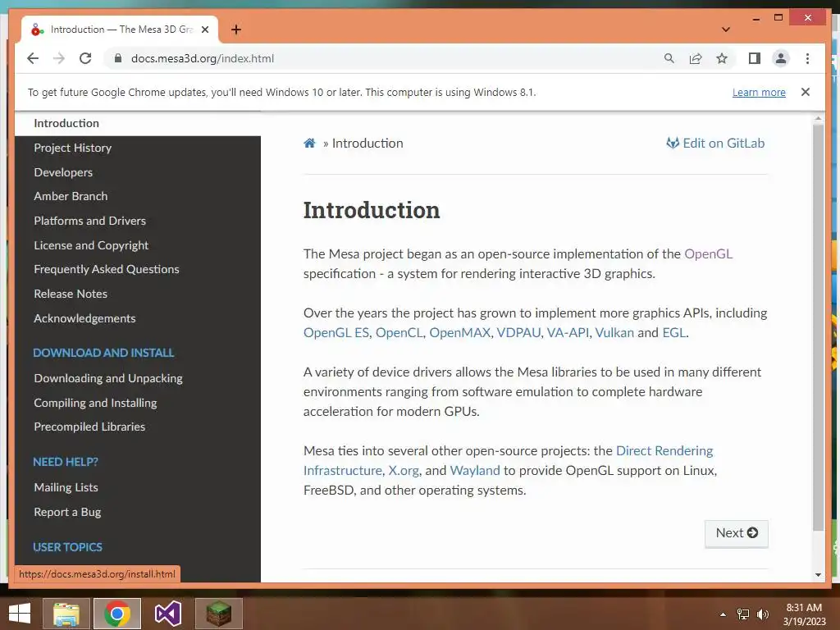Open Release Notes in the sidebar
840x630 pixels.
(x=71, y=294)
